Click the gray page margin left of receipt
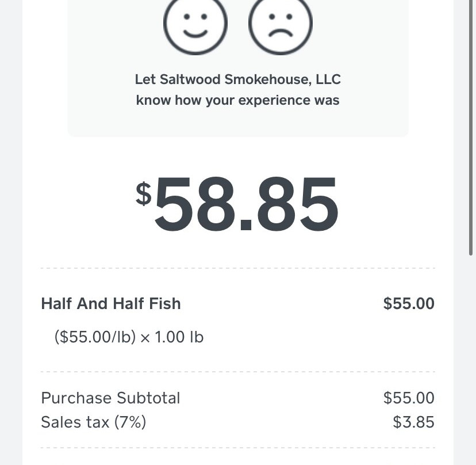 11,232
